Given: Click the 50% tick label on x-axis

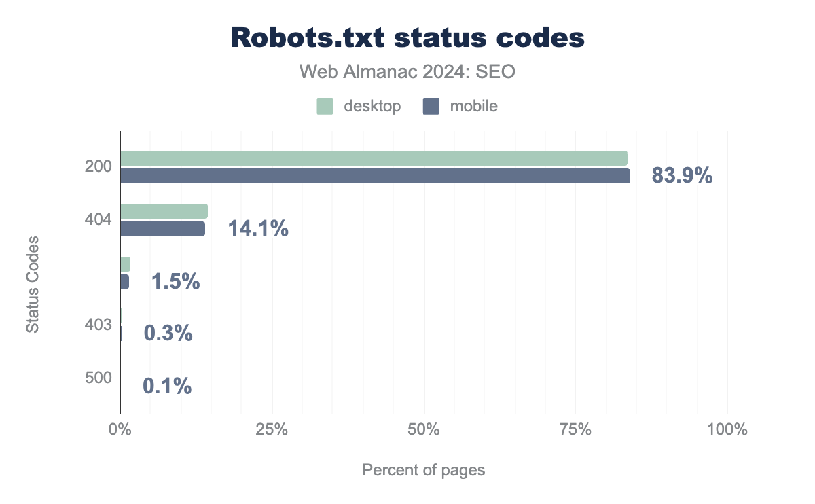Looking at the screenshot, I should [424, 430].
